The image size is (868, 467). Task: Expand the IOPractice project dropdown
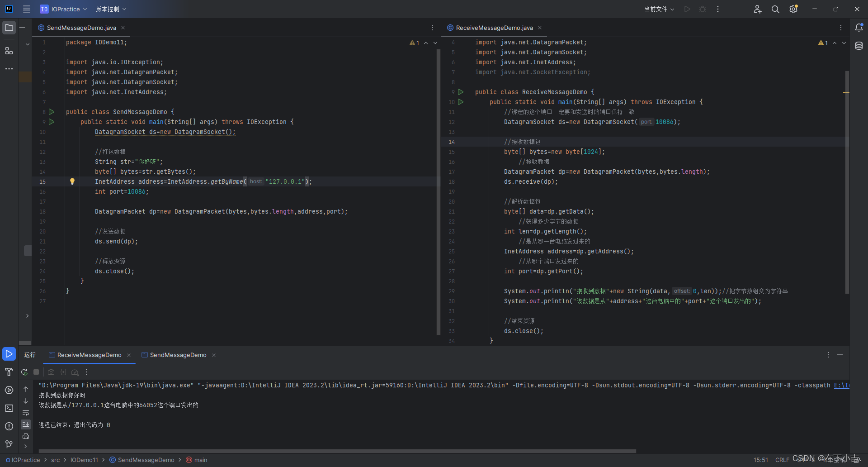[64, 9]
